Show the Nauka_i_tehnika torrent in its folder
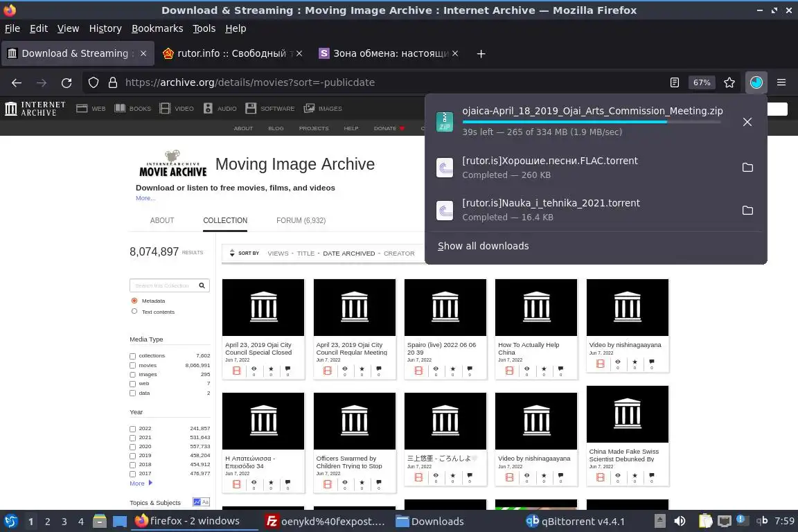The height and width of the screenshot is (532, 798). coord(747,211)
